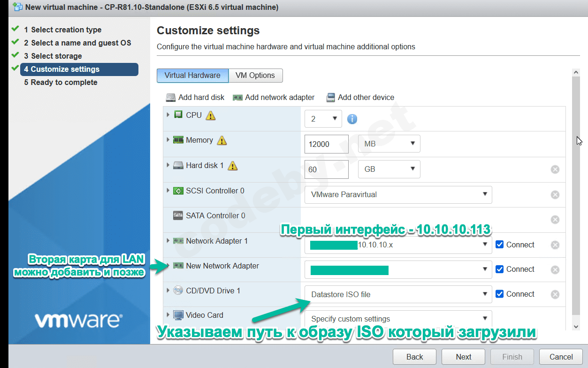Toggle Connect checkbox for Network Adapter 1
The width and height of the screenshot is (588, 368).
[x=500, y=245]
